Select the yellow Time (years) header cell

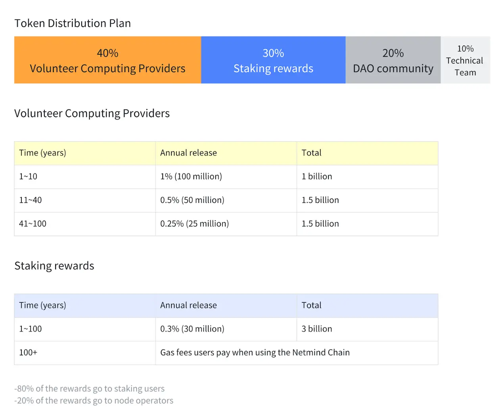click(x=85, y=153)
